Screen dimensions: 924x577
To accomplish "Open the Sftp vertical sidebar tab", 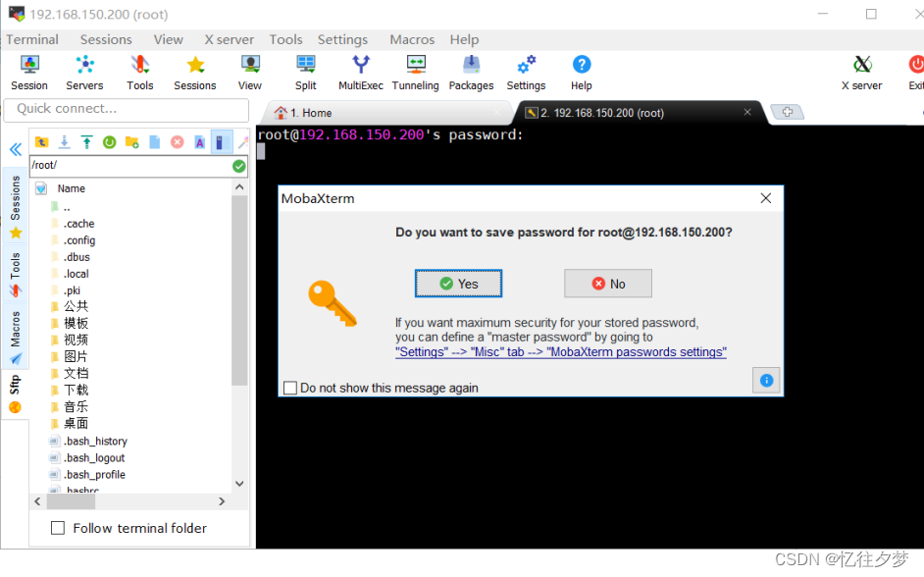I will pyautogui.click(x=16, y=393).
